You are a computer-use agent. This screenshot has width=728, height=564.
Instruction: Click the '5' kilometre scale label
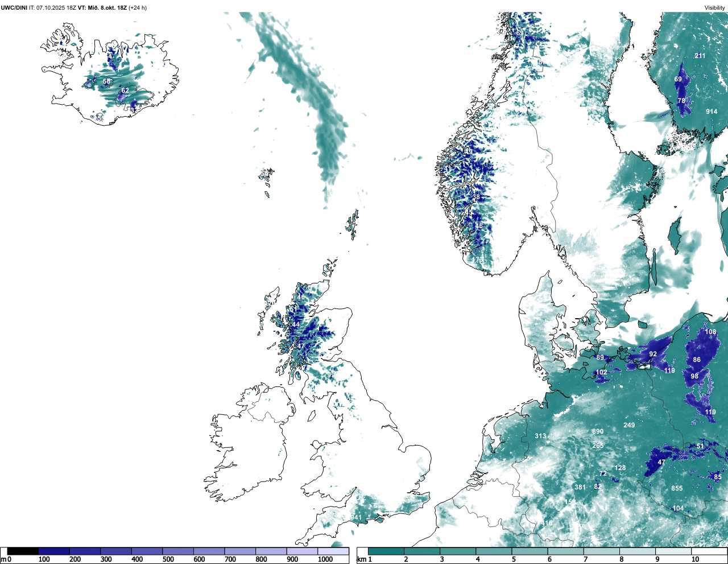click(x=514, y=559)
